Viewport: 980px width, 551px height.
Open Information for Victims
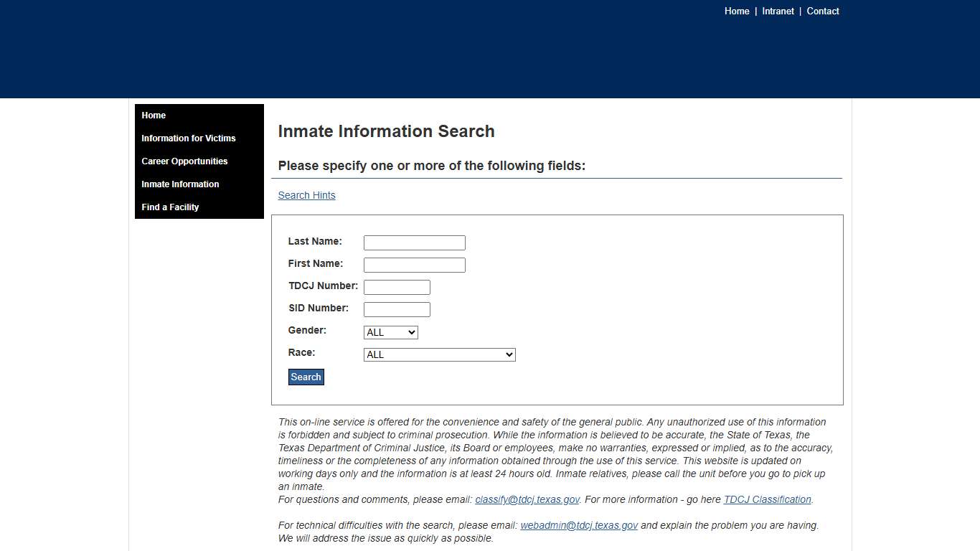click(188, 138)
